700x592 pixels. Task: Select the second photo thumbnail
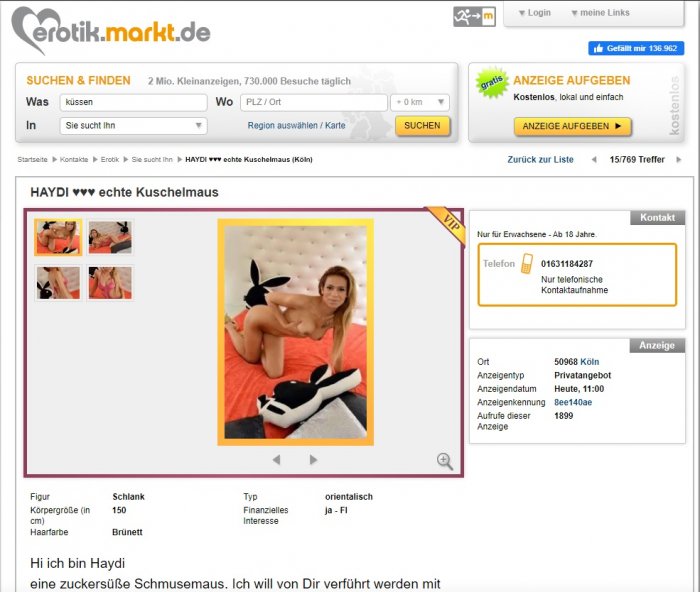[110, 237]
